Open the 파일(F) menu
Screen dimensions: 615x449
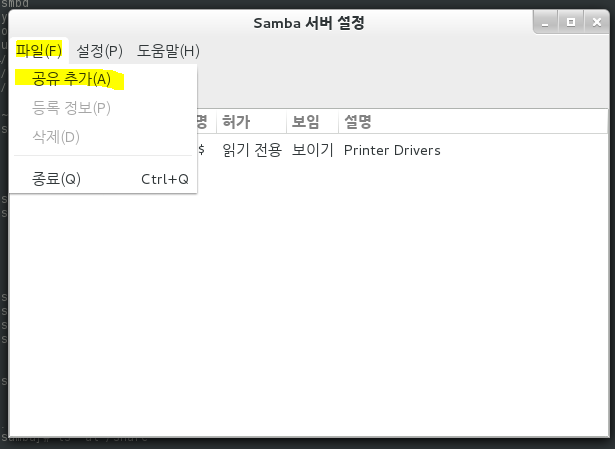39,51
